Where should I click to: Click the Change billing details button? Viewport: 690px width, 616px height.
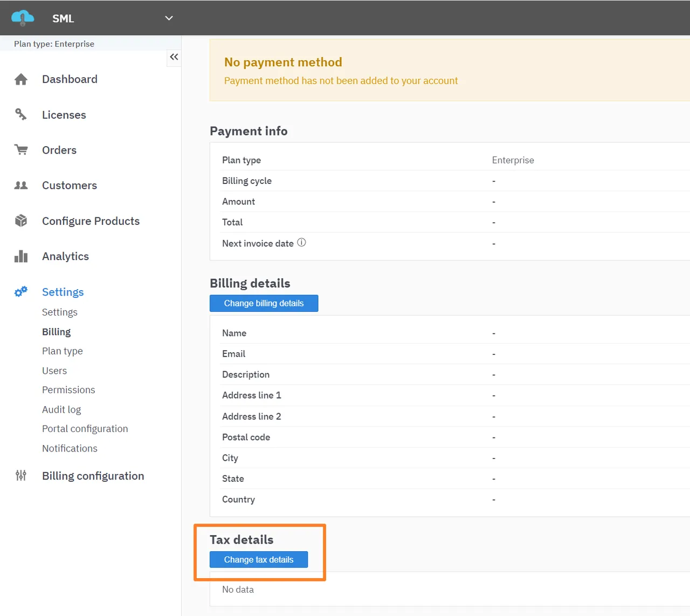(264, 303)
